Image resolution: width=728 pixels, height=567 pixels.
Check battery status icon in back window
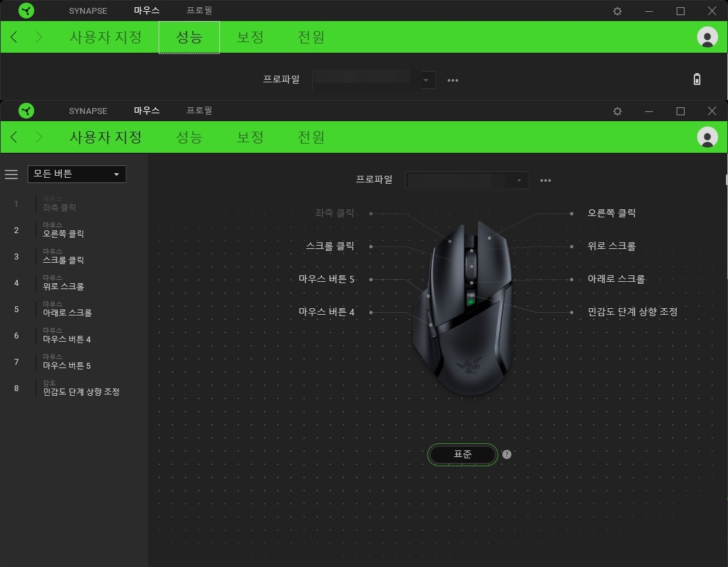click(x=697, y=79)
